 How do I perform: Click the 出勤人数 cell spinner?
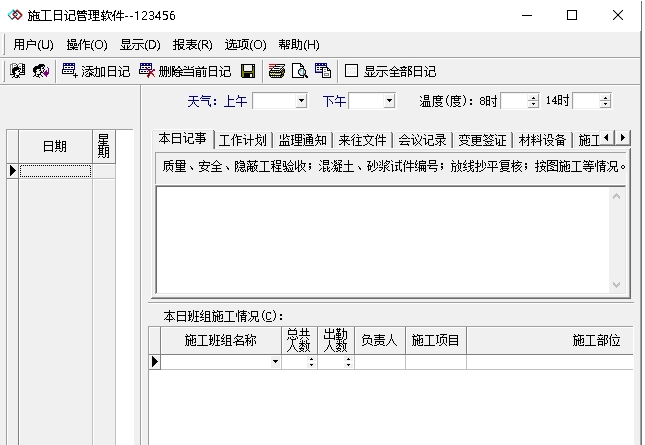coord(348,362)
